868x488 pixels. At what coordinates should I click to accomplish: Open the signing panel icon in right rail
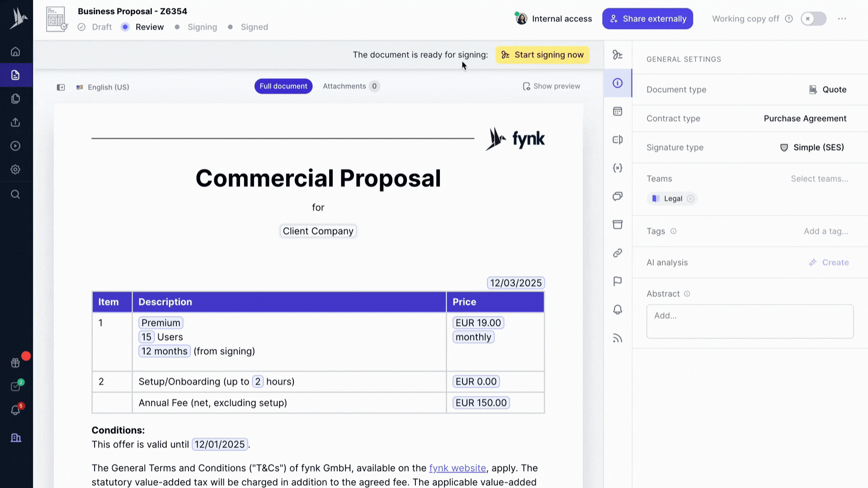click(618, 55)
